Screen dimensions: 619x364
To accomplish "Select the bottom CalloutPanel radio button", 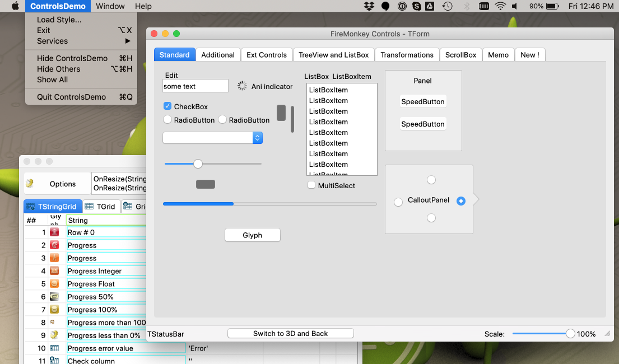I will point(431,218).
